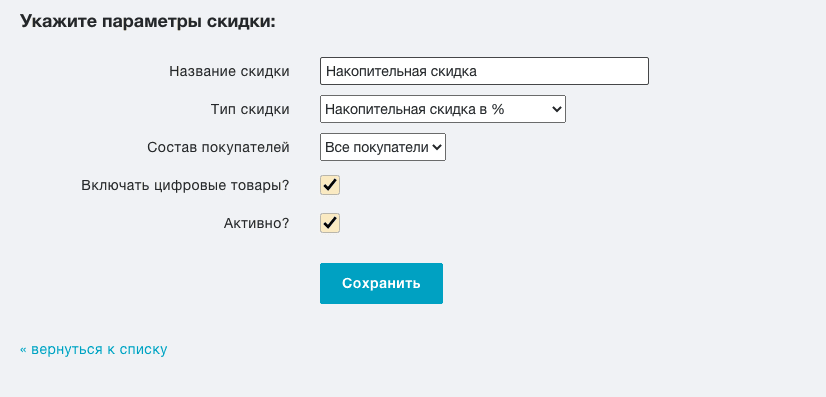Expand the Все покупатели dropdown

click(383, 147)
